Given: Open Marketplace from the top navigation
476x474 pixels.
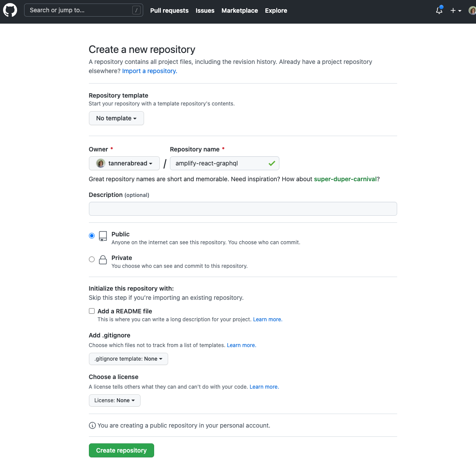Looking at the screenshot, I should click(240, 11).
